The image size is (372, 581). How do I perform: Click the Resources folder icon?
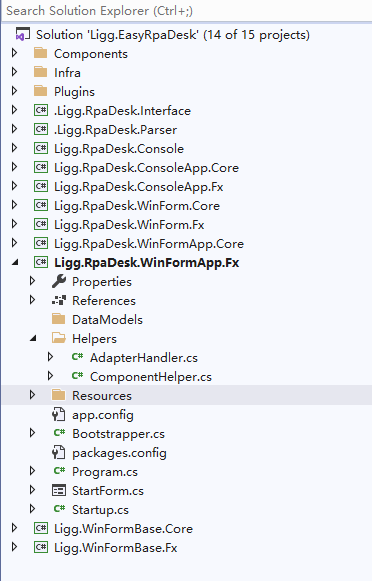coord(59,395)
